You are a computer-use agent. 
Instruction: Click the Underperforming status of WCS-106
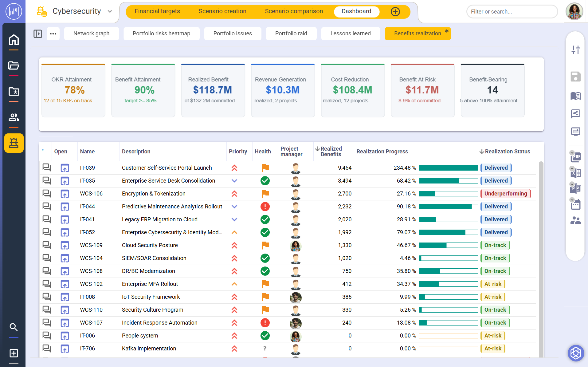pyautogui.click(x=506, y=194)
